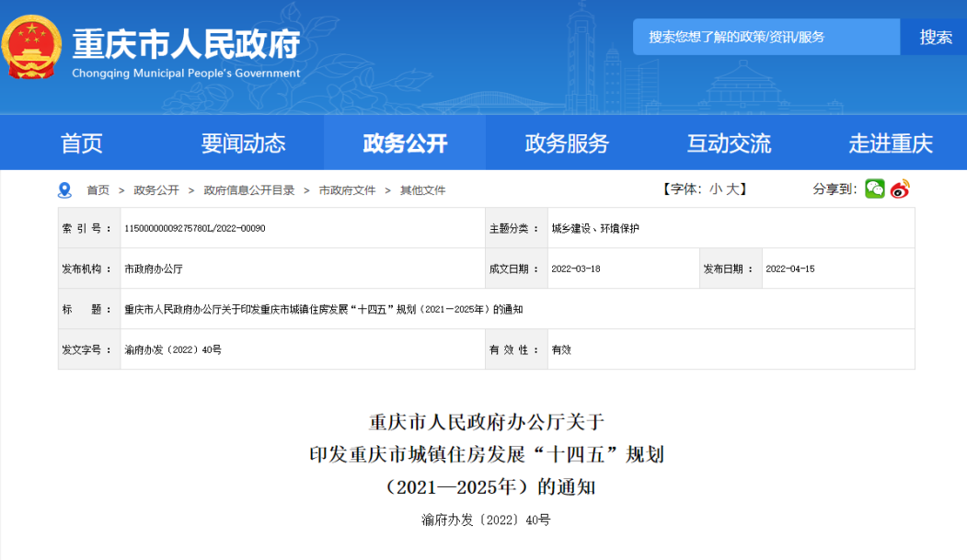The image size is (967, 560).
Task: Focus the policy search input field
Action: pos(766,37)
